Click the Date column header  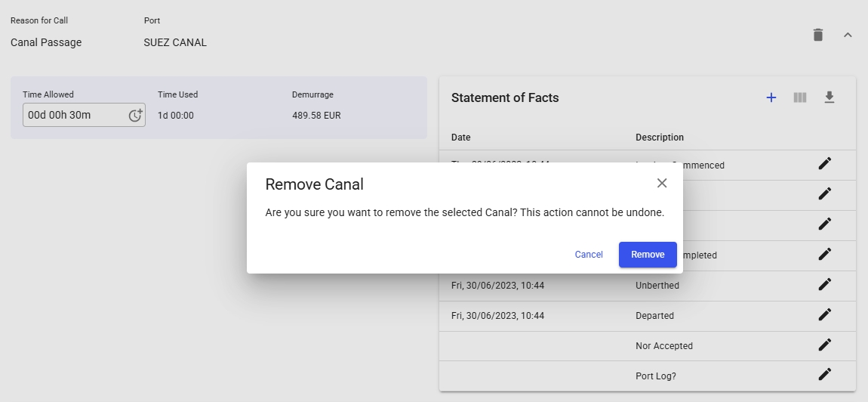(460, 138)
